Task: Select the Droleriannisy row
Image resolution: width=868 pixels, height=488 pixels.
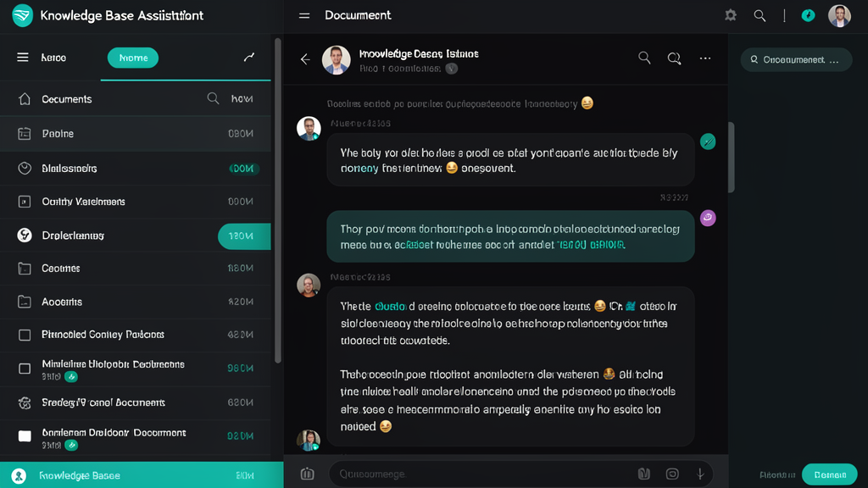Action: click(136, 236)
